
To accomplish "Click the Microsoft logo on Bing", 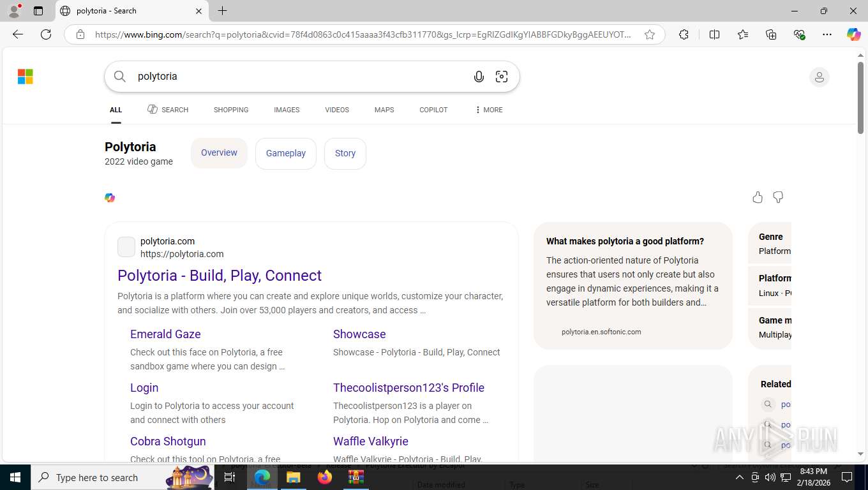I will pyautogui.click(x=26, y=77).
